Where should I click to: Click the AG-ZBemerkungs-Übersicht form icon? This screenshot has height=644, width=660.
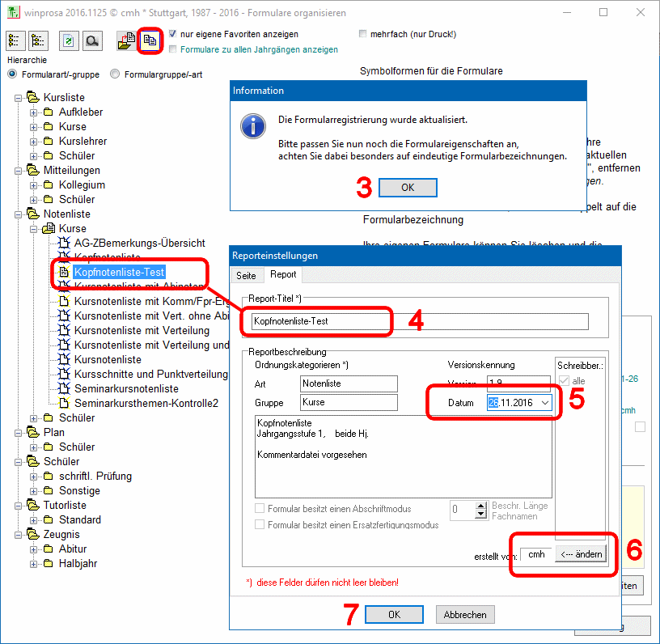tap(64, 244)
